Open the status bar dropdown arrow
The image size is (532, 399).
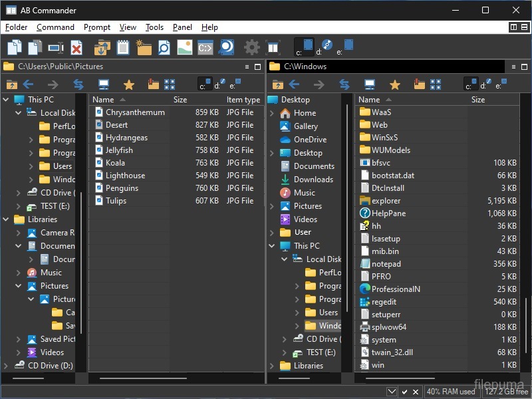point(392,392)
